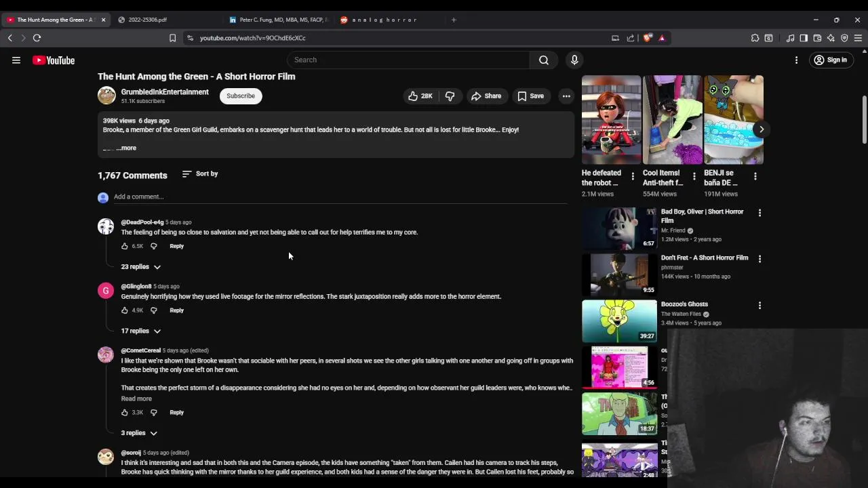Expand 17 replies thread
This screenshot has width=868, height=488.
tap(141, 331)
